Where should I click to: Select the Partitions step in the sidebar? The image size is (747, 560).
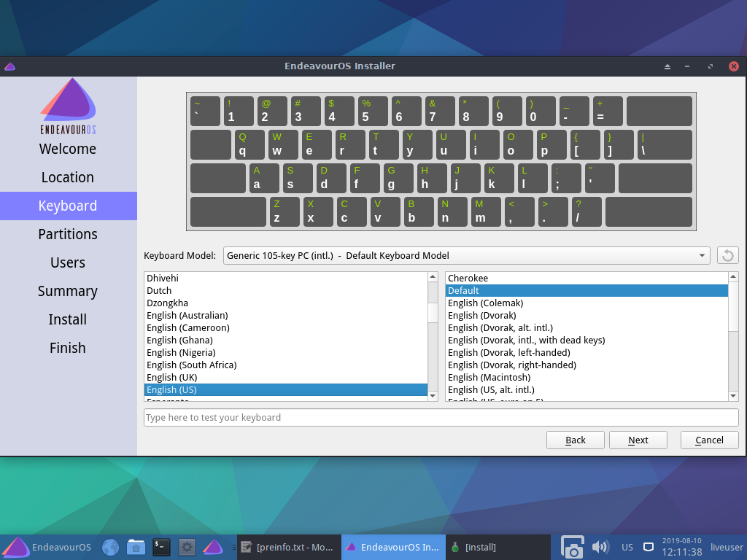pos(67,234)
